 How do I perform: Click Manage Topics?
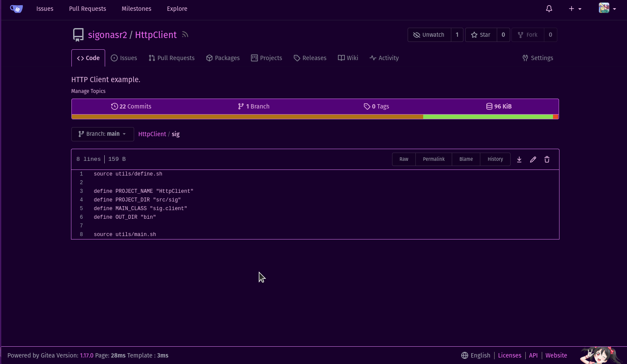click(88, 91)
